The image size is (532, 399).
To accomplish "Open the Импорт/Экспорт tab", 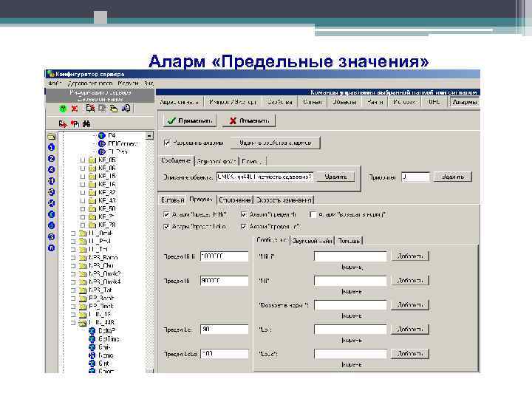I will tap(233, 102).
